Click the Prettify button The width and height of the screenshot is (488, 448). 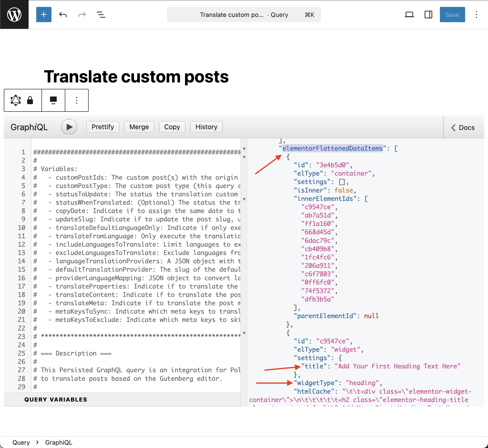click(102, 127)
